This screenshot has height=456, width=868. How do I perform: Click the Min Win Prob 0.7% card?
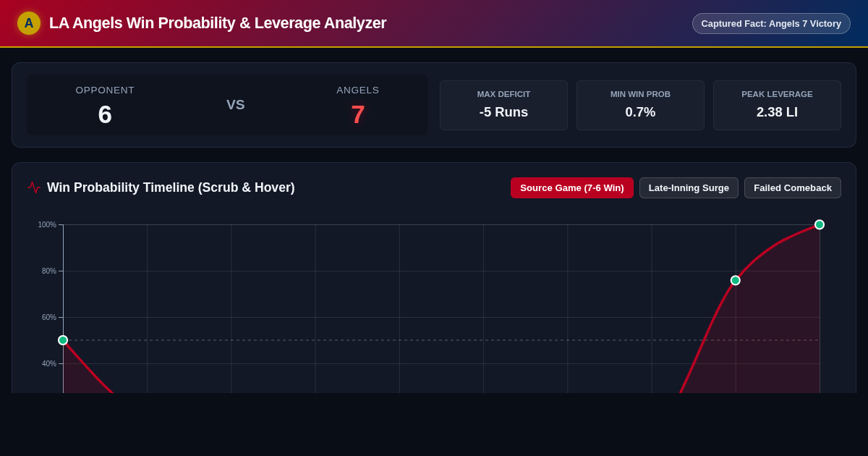pyautogui.click(x=640, y=105)
